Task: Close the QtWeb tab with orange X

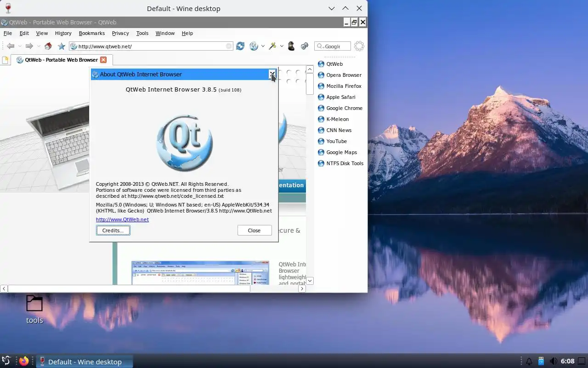Action: (103, 60)
